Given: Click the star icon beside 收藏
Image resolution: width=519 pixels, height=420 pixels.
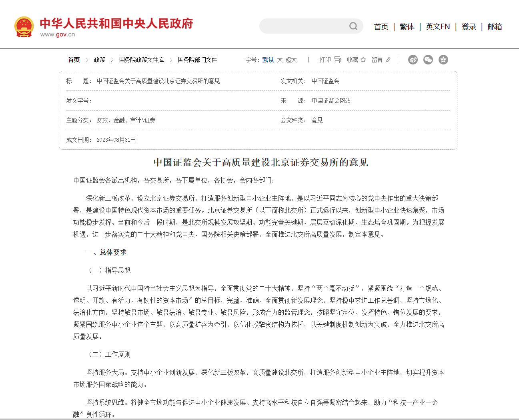Looking at the screenshot, I should pyautogui.click(x=363, y=60).
